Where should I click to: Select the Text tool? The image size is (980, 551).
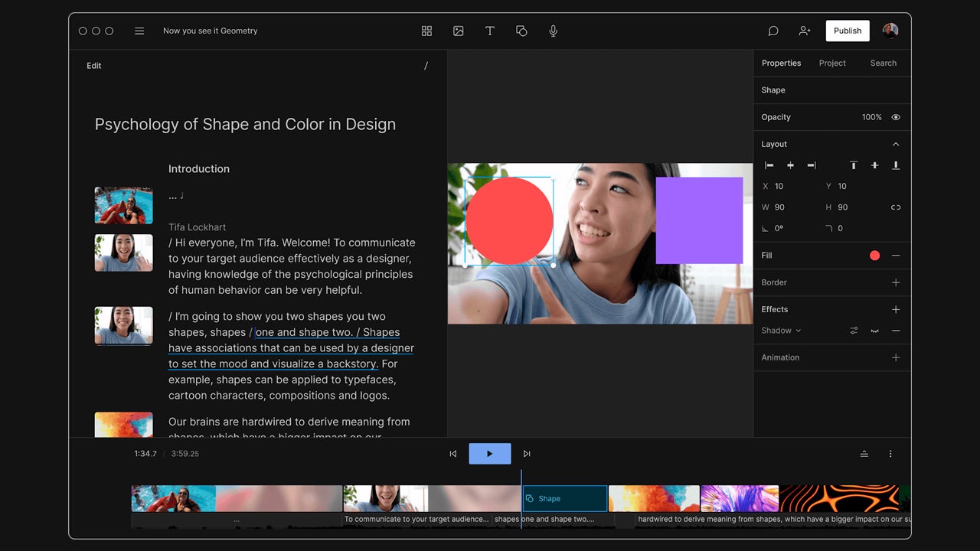490,31
